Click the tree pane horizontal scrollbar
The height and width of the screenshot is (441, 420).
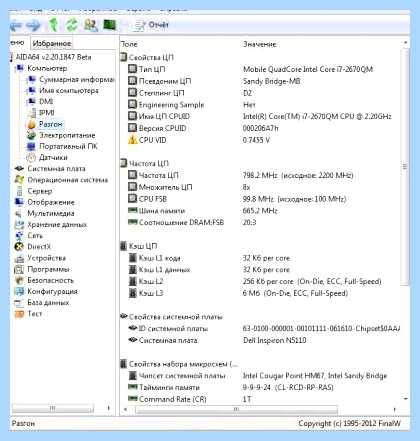[53, 408]
